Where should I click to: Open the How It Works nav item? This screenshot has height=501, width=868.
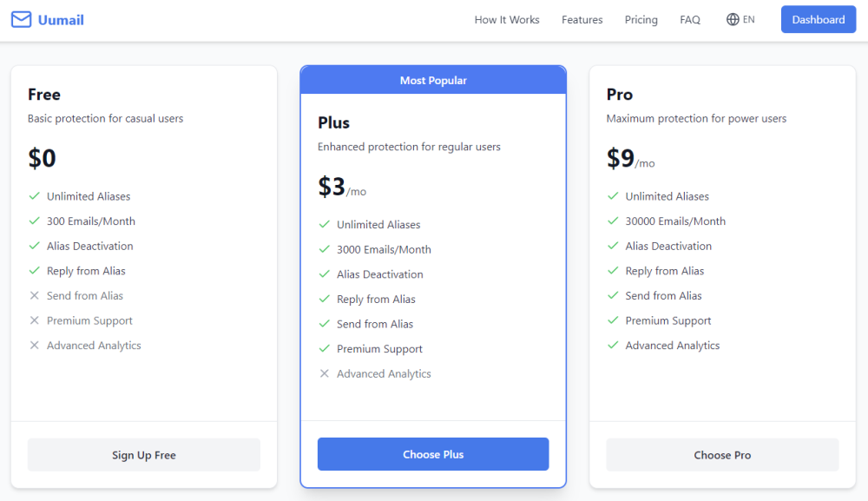pyautogui.click(x=507, y=20)
